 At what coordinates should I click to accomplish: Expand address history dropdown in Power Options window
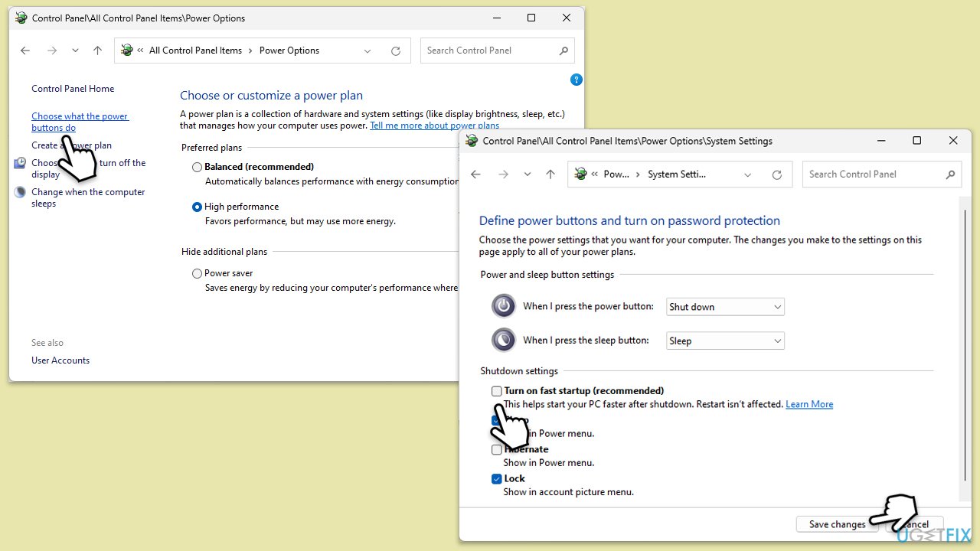(x=367, y=51)
